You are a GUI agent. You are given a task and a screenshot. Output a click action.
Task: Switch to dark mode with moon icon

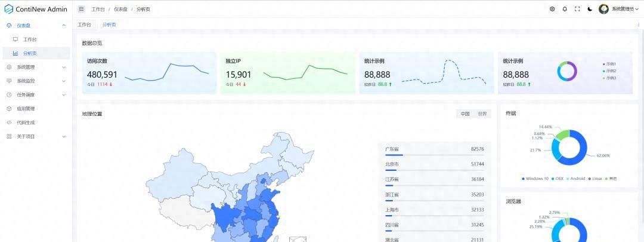(590, 9)
